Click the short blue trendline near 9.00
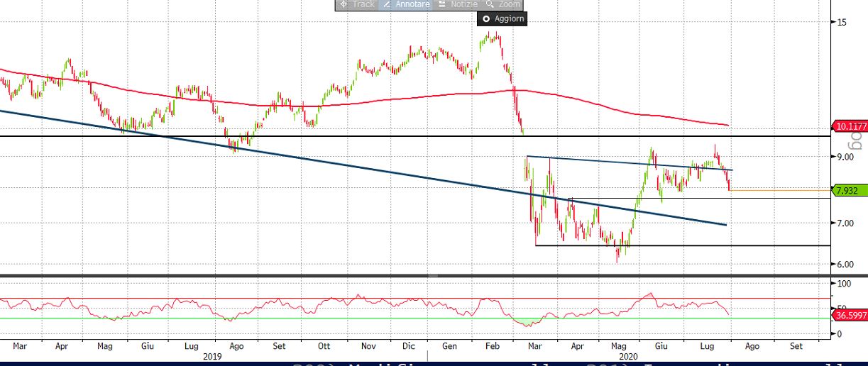The height and width of the screenshot is (366, 868). tap(603, 161)
